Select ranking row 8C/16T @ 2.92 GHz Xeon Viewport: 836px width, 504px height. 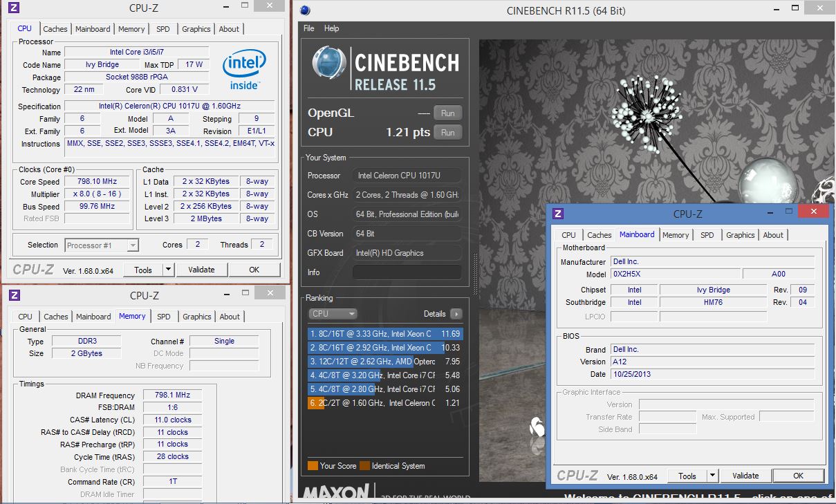(384, 347)
